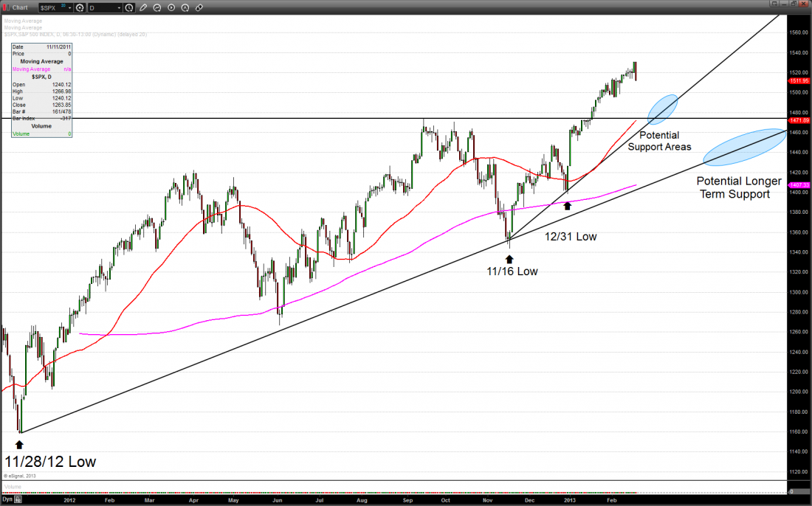Click the red 1511.95 last price tag
The height and width of the screenshot is (506, 812).
click(799, 80)
